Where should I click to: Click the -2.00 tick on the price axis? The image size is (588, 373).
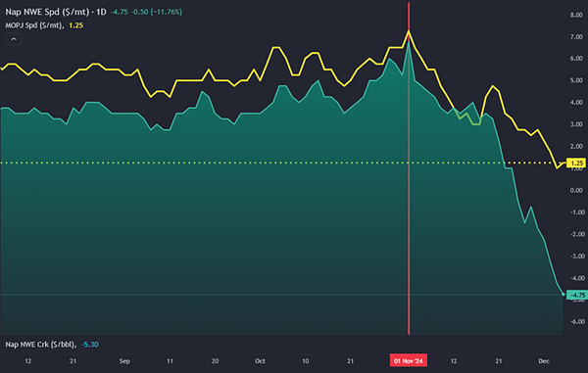(x=576, y=234)
